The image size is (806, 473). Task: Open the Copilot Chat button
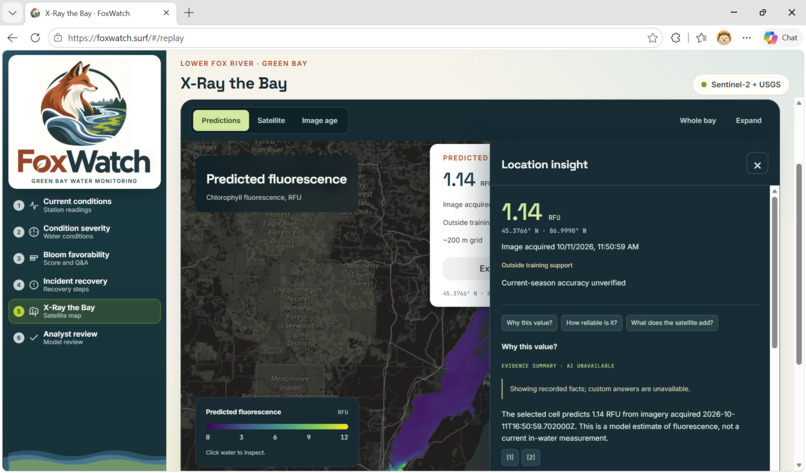(780, 38)
